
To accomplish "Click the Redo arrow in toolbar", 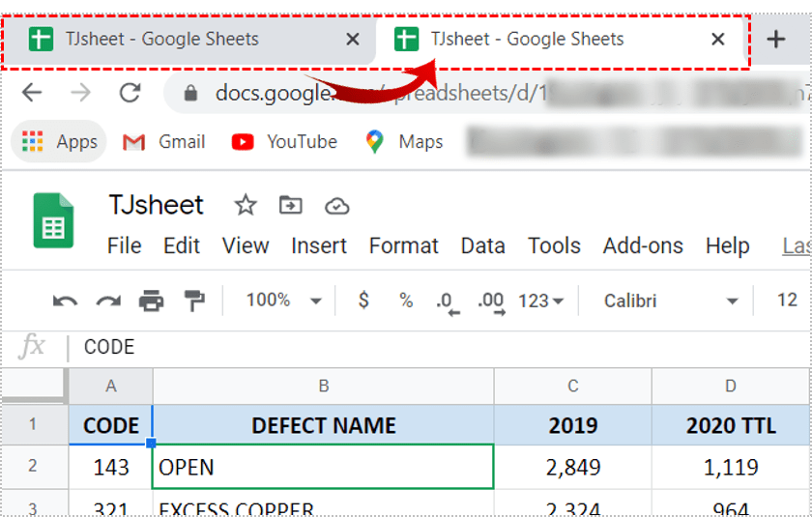I will 107,301.
